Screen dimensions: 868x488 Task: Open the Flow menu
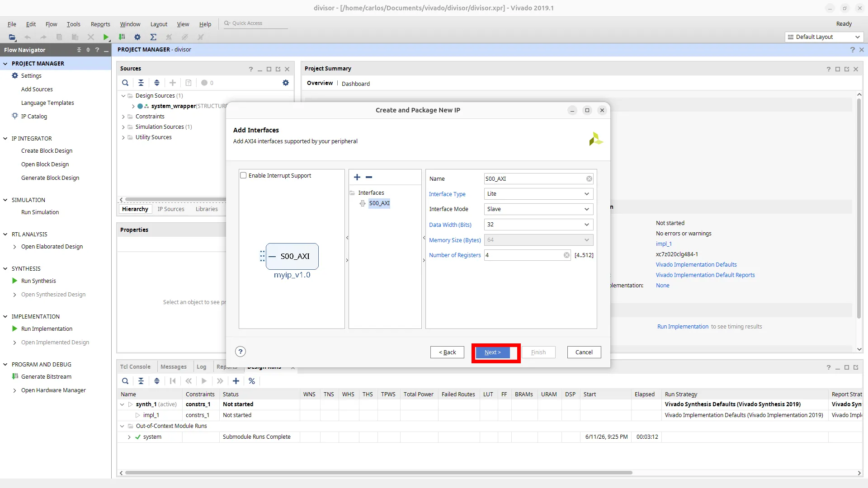[x=51, y=24]
